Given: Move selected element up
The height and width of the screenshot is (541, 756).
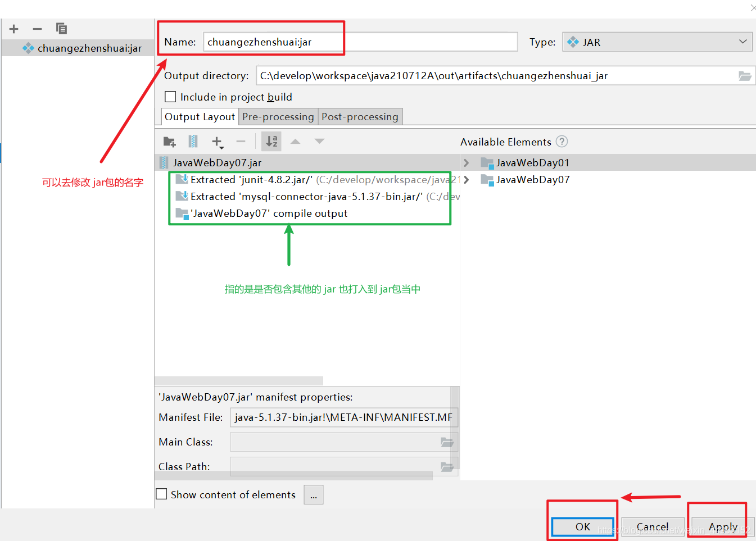Looking at the screenshot, I should point(296,142).
